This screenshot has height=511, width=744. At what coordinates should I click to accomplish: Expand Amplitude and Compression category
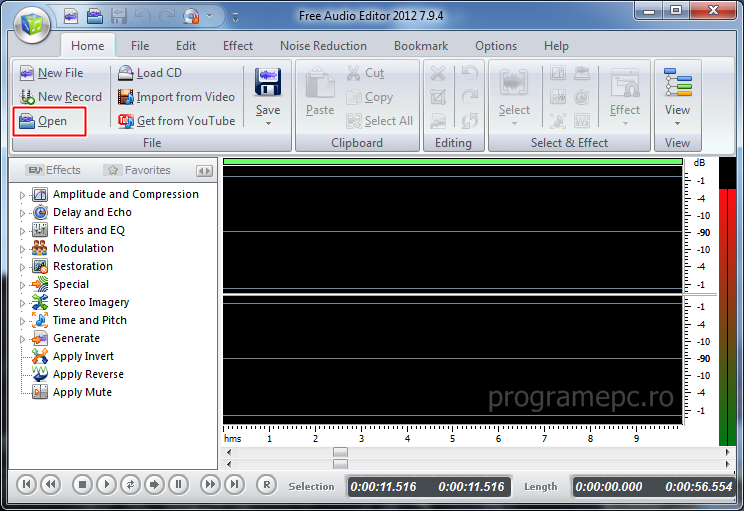pos(22,195)
